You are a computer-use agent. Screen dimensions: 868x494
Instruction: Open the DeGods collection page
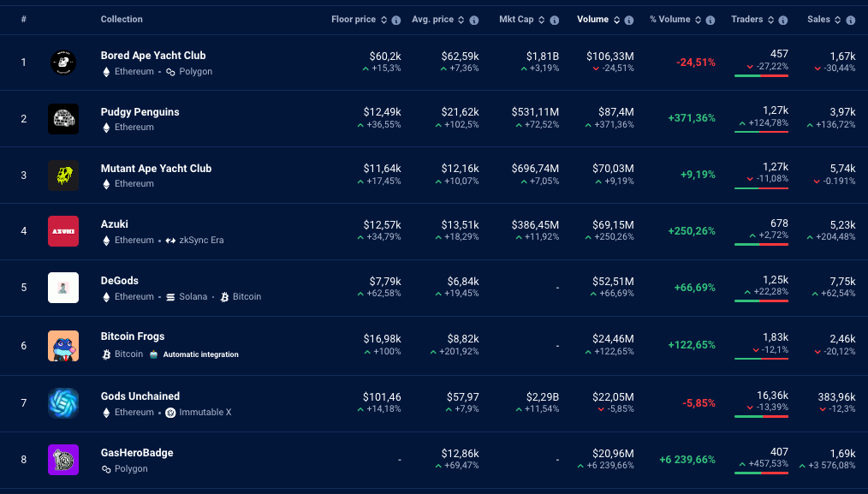120,281
